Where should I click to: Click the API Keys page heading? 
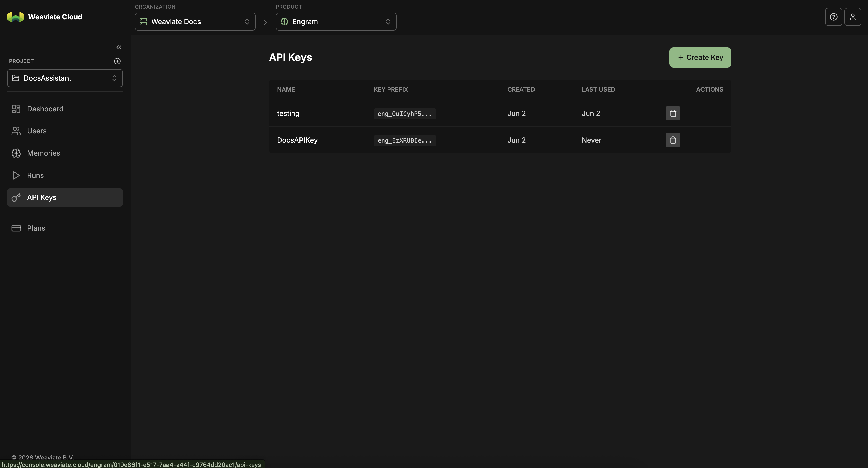(x=290, y=58)
